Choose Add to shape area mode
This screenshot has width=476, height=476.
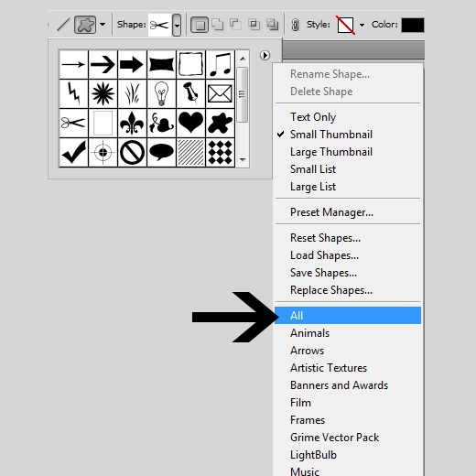pos(218,25)
